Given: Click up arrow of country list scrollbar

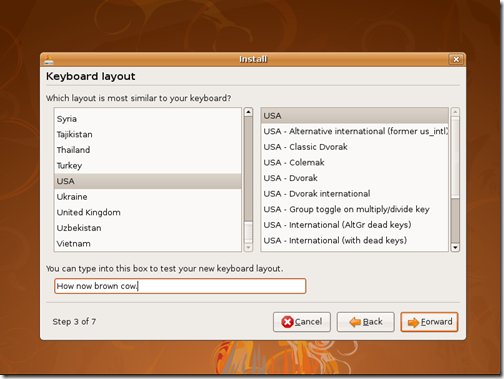Looking at the screenshot, I should [248, 112].
